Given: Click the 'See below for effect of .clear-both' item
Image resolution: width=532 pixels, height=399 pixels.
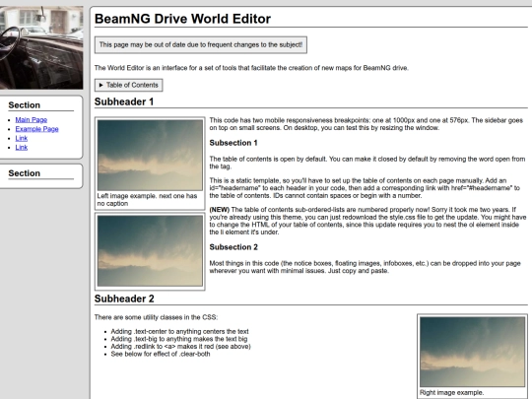Looking at the screenshot, I should (x=161, y=354).
